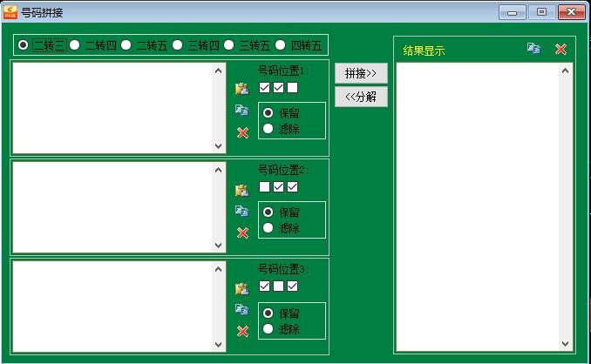Image resolution: width=591 pixels, height=364 pixels.
Task: Click the paste icon for 号码位置2
Action: coord(242,190)
